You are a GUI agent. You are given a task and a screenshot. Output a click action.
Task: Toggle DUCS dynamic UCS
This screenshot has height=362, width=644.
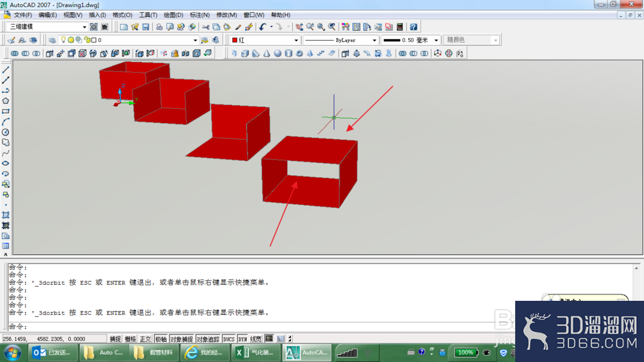[x=229, y=339]
